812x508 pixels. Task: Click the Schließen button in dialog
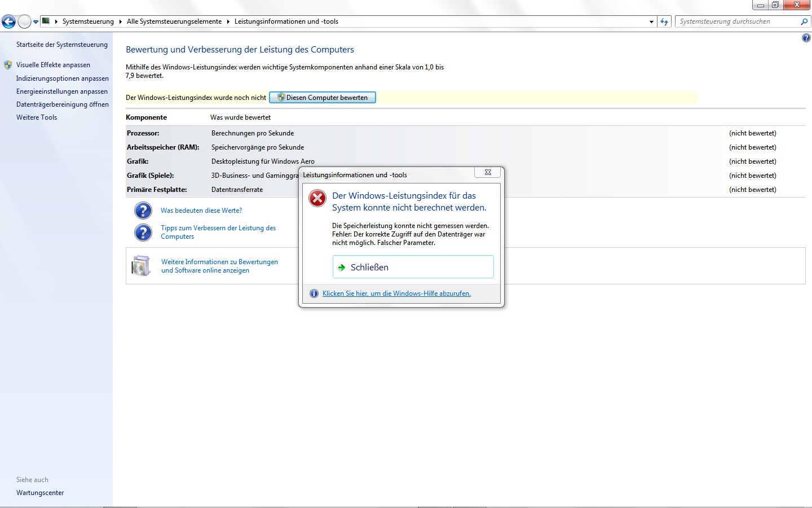[413, 267]
